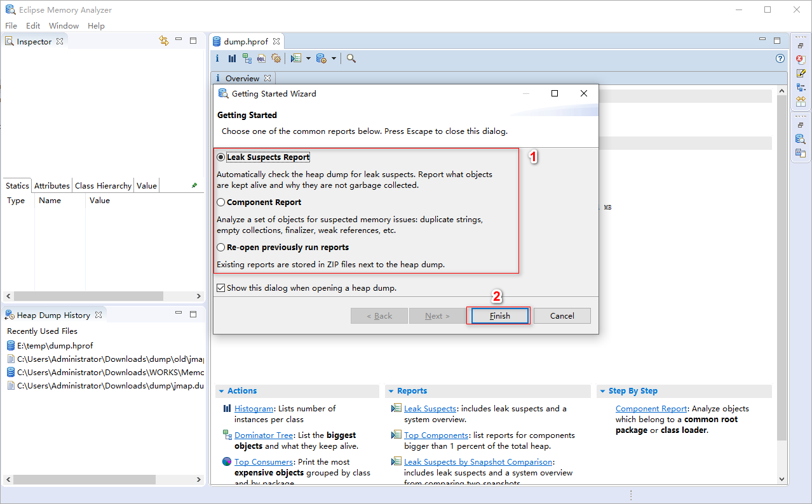Close the Overview sub-tab
Screen dimensions: 812x504
pos(267,78)
